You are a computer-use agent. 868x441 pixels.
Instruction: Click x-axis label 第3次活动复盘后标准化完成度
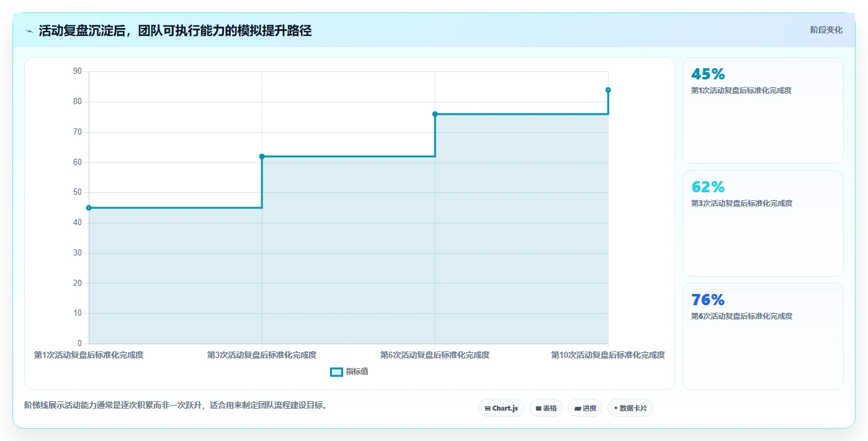coord(262,355)
